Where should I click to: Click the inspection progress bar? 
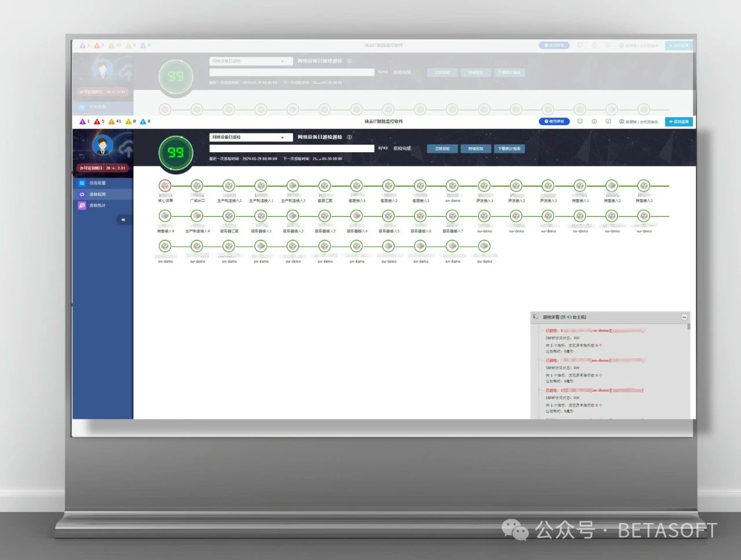(x=291, y=149)
